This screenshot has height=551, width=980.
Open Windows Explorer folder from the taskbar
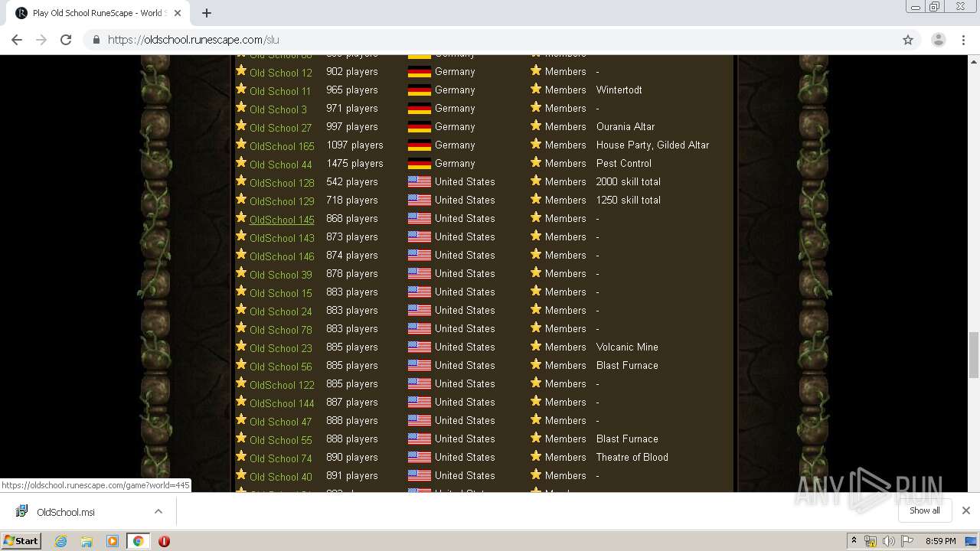pyautogui.click(x=87, y=541)
